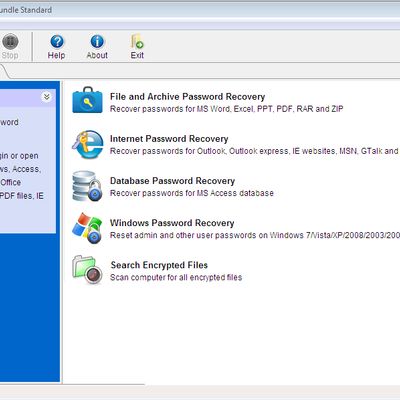Click the Exit folder icon

(x=137, y=41)
